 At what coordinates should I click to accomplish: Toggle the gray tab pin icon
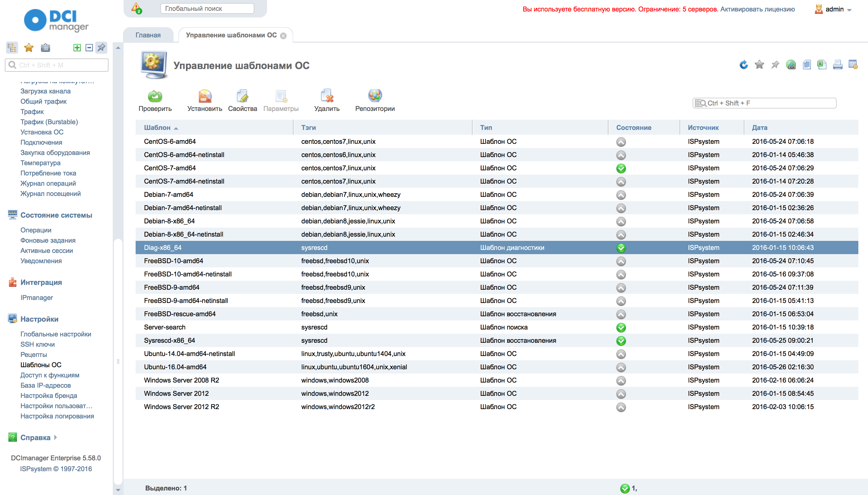point(775,65)
